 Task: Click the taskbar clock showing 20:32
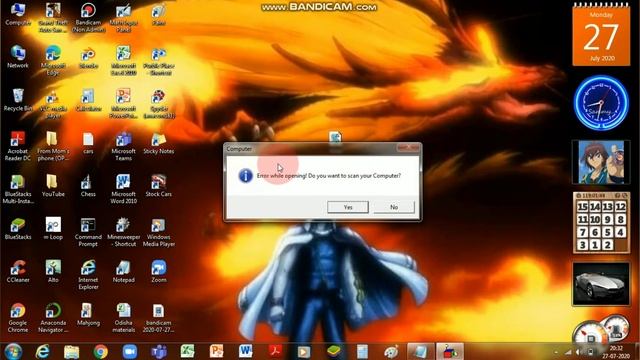tap(617, 352)
